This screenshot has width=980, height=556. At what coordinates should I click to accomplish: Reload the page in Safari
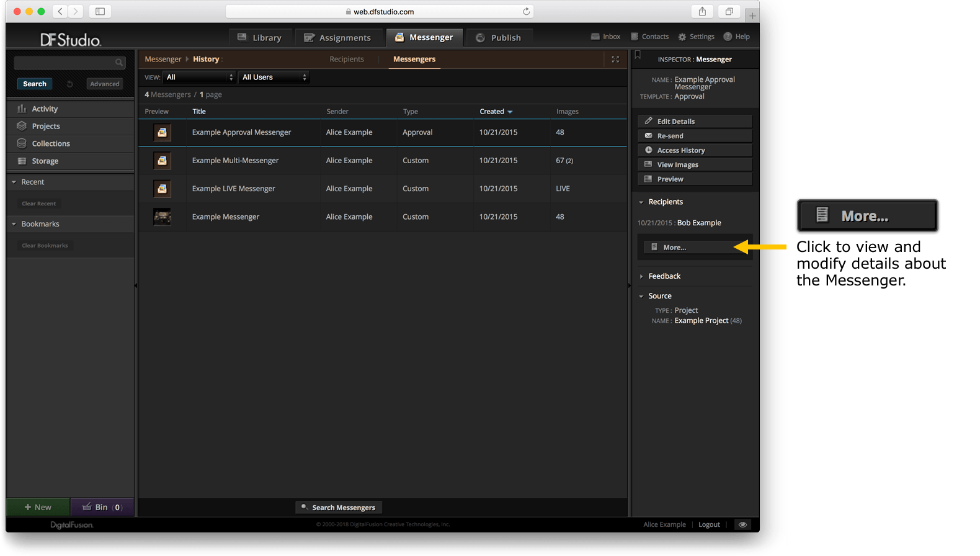point(526,11)
